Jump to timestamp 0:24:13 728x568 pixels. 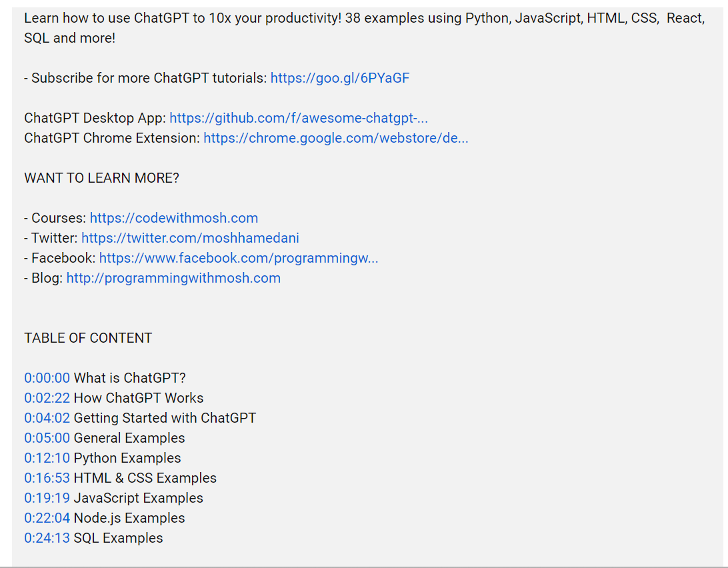(x=47, y=538)
